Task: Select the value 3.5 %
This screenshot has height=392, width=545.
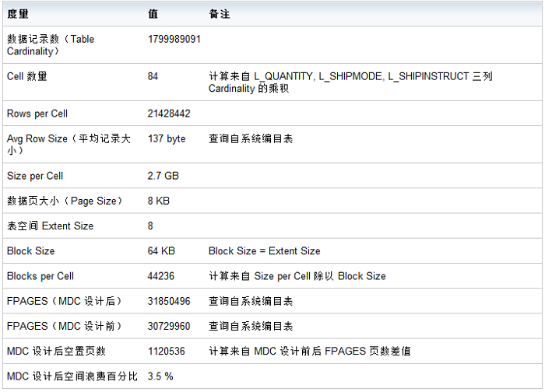Action: click(x=160, y=376)
